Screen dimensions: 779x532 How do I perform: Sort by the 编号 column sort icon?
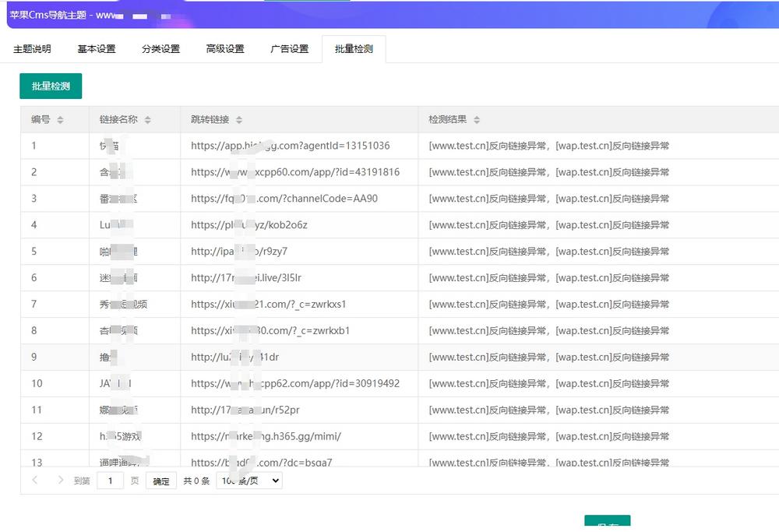coord(60,120)
